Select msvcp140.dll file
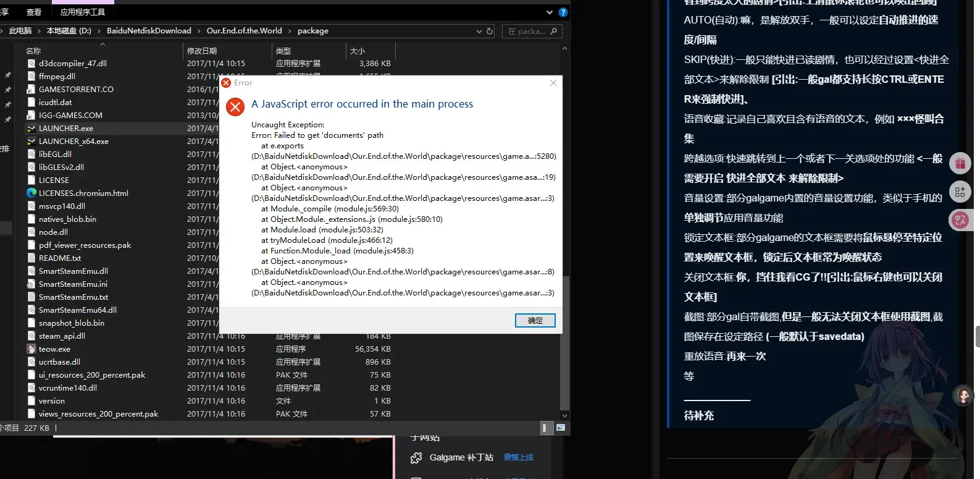 pyautogui.click(x=62, y=206)
